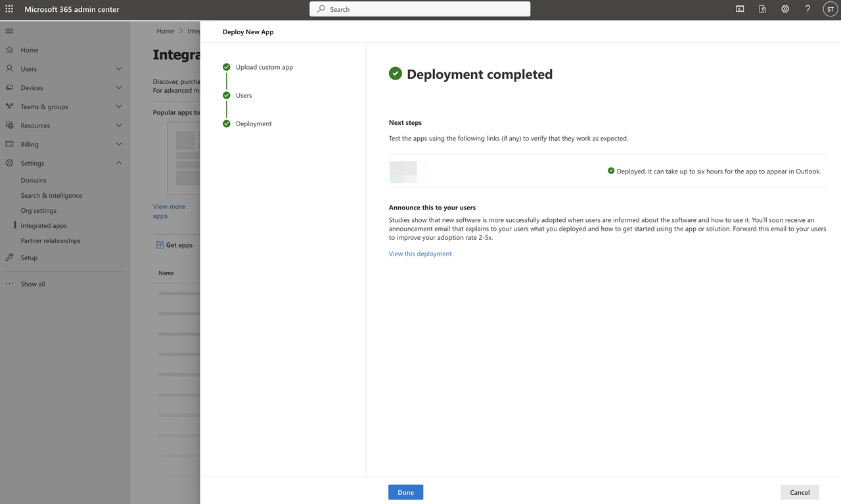Image resolution: width=841 pixels, height=504 pixels.
Task: Click the Cloud Shell icon in header
Action: pyautogui.click(x=740, y=9)
